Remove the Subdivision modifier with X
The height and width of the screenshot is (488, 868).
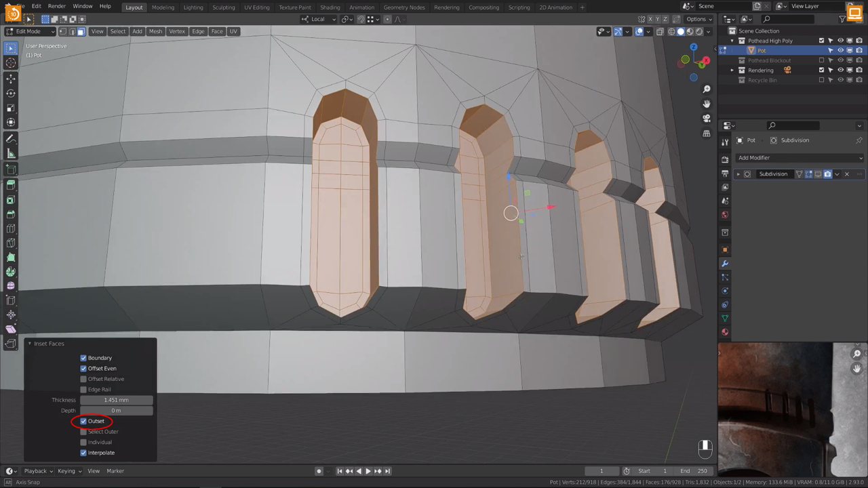point(846,174)
